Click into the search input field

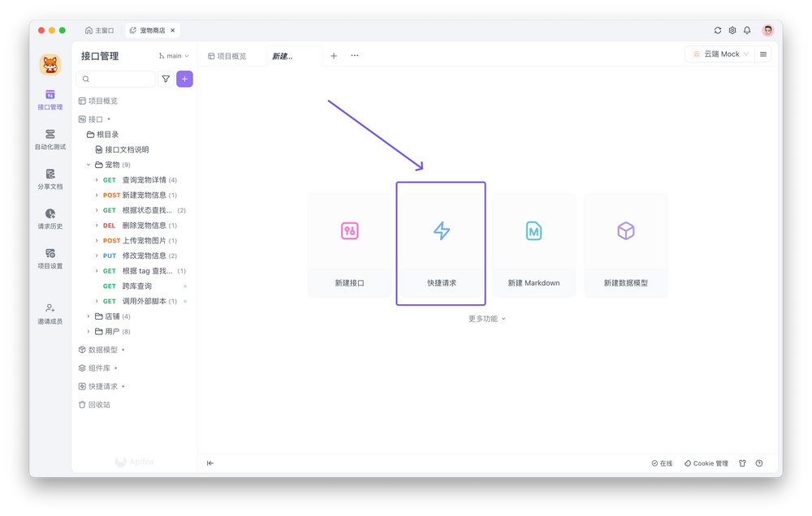pos(118,79)
